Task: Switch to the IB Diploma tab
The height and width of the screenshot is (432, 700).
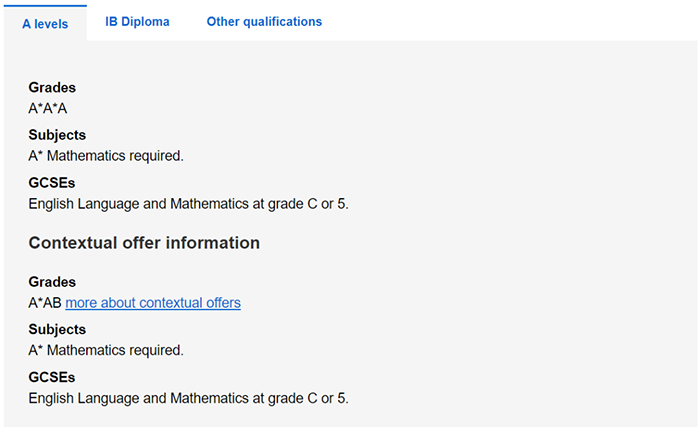Action: pyautogui.click(x=137, y=22)
